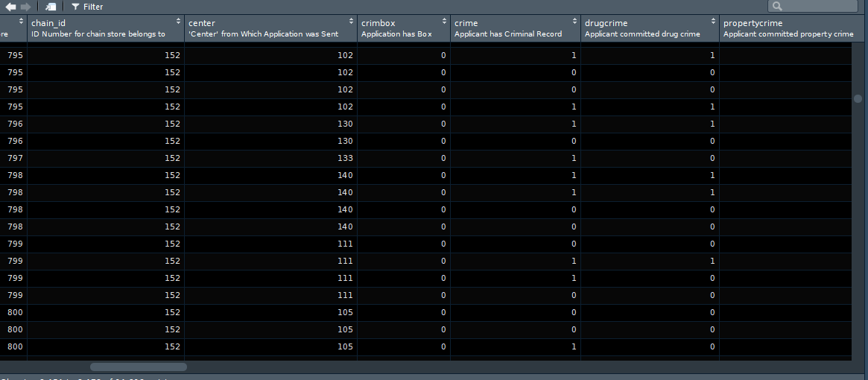Click sort arrows on leftmost cut-off column
This screenshot has width=868, height=380.
[x=22, y=21]
